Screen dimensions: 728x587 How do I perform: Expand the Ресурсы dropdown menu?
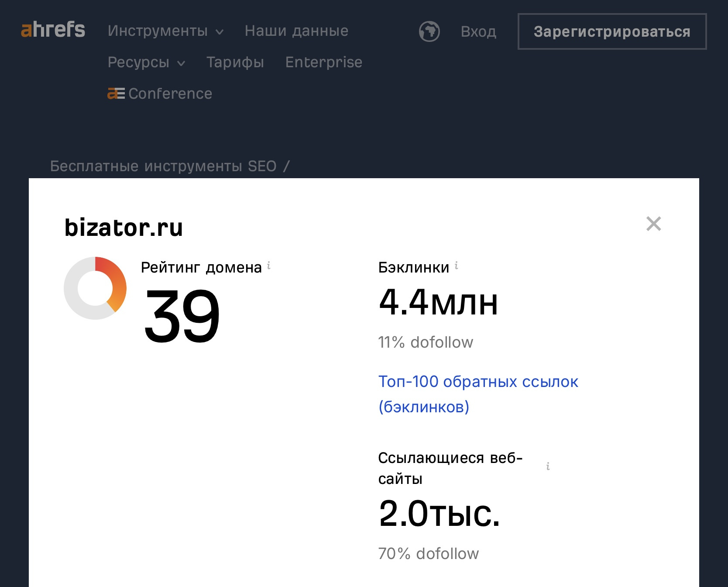point(146,62)
